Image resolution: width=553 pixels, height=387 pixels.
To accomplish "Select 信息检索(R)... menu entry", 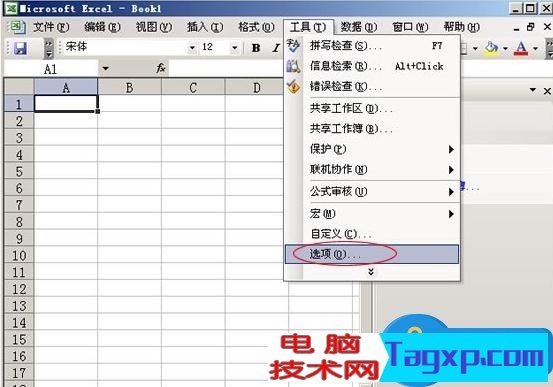I will click(372, 66).
